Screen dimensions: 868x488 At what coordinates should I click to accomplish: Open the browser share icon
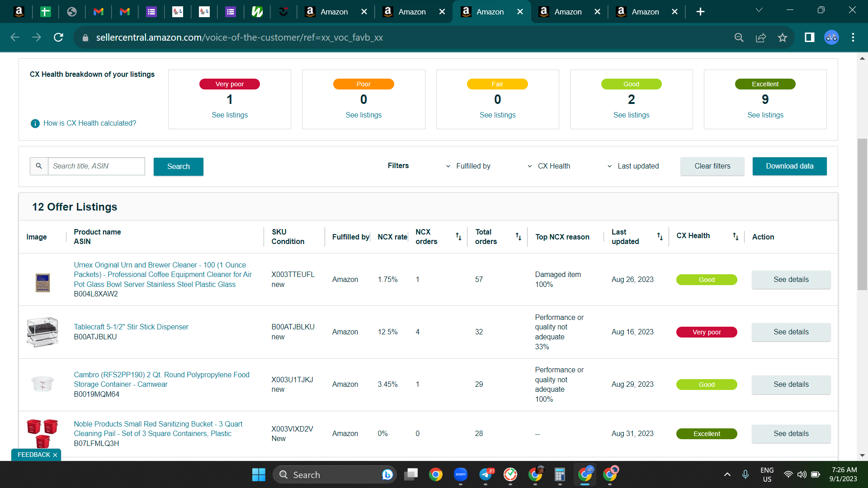click(x=761, y=38)
